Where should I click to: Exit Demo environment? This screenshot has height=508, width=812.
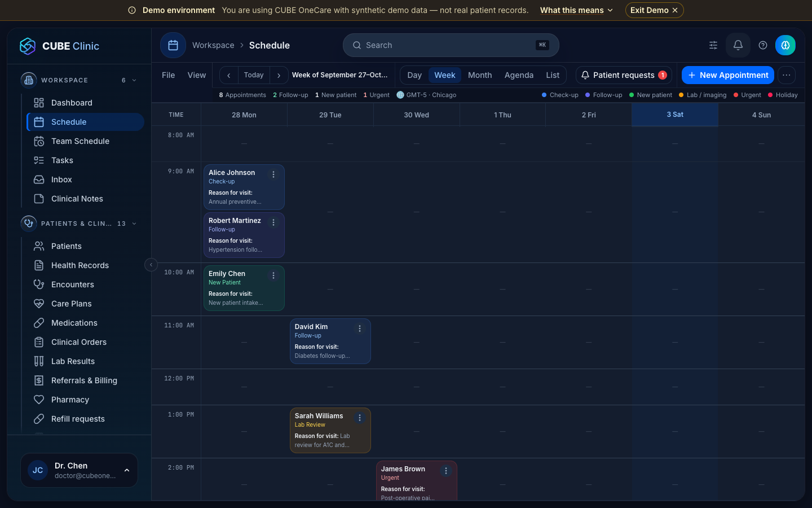point(654,10)
